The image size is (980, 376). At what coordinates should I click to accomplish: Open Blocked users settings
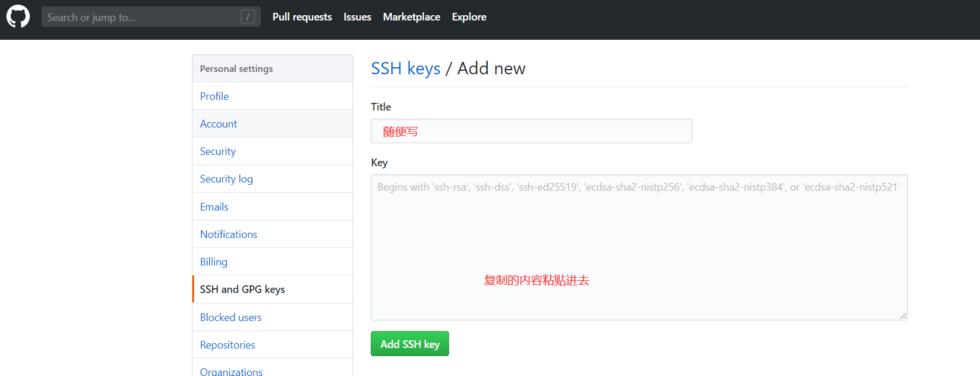tap(272, 317)
